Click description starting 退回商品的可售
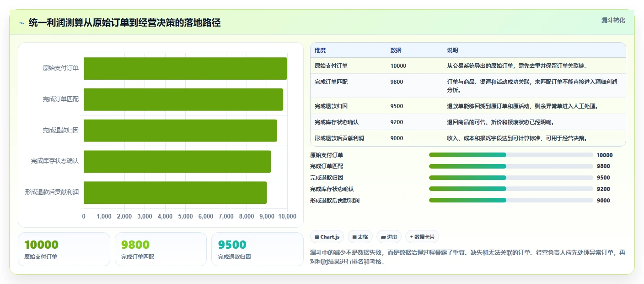This screenshot has height=284, width=644. pyautogui.click(x=501, y=122)
